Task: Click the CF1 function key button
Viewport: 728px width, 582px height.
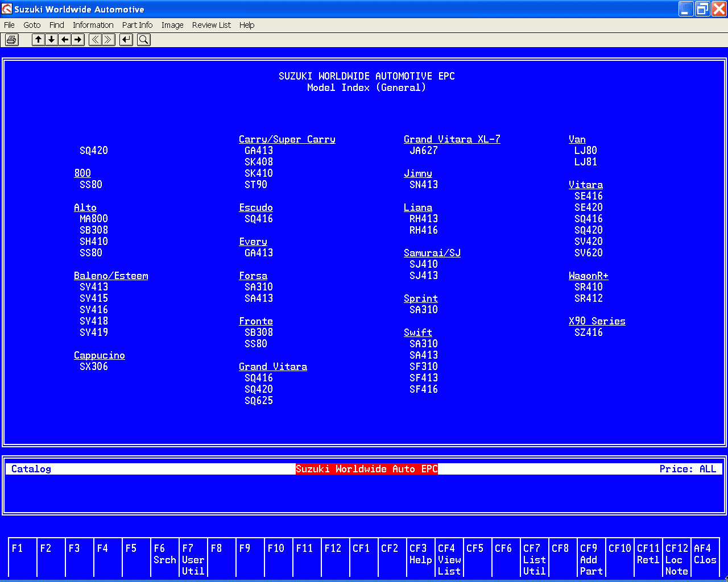Action: (x=364, y=558)
